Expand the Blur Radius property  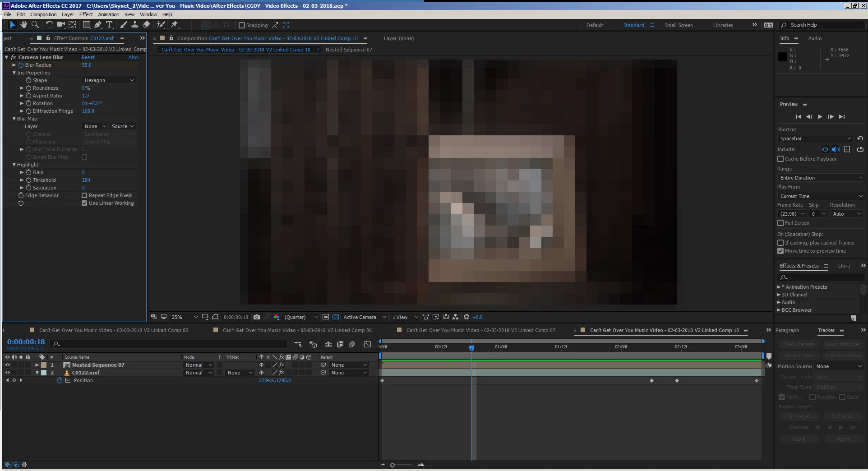(14, 65)
